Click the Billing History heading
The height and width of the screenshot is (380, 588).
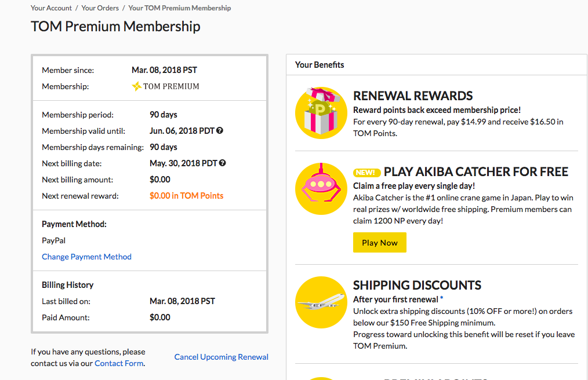67,285
